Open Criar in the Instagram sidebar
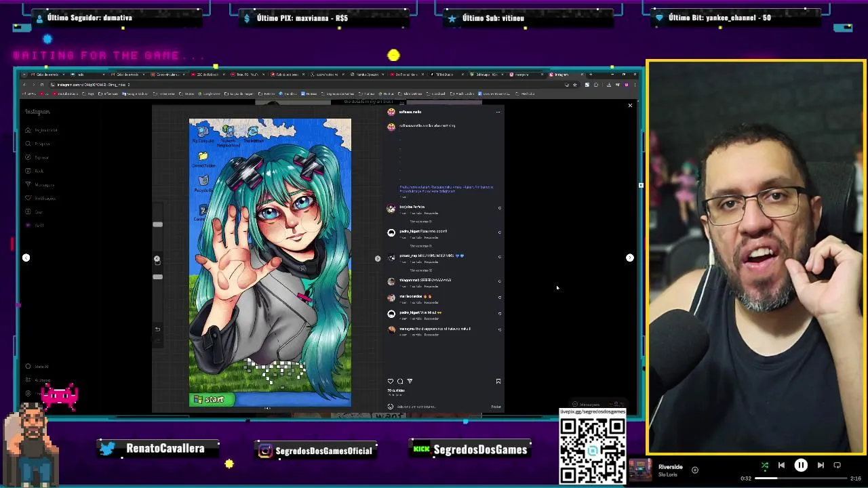This screenshot has width=868, height=488. click(34, 211)
